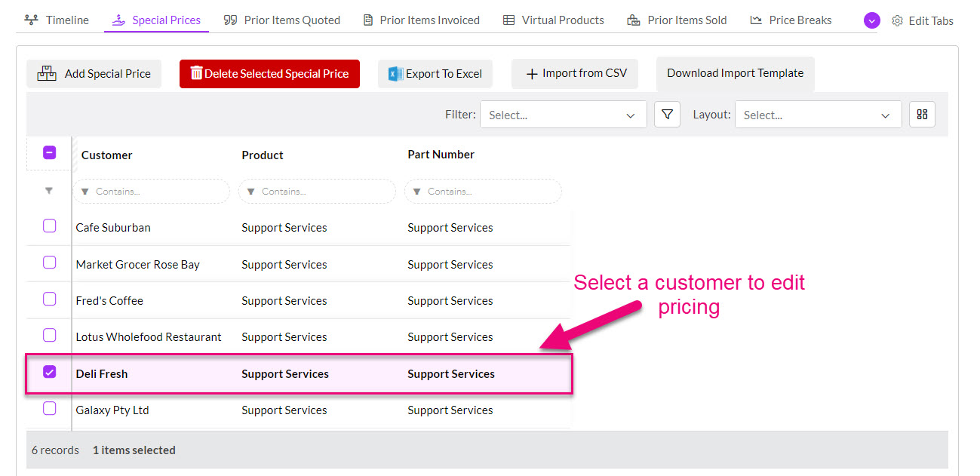The width and height of the screenshot is (980, 476).
Task: Tick the Cafe Suburban row checkbox
Action: (49, 226)
